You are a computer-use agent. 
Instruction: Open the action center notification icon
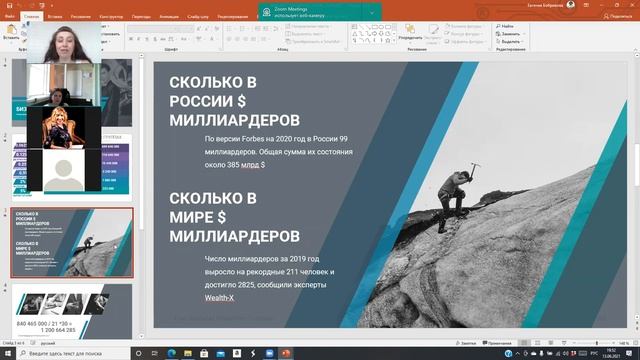click(x=629, y=353)
